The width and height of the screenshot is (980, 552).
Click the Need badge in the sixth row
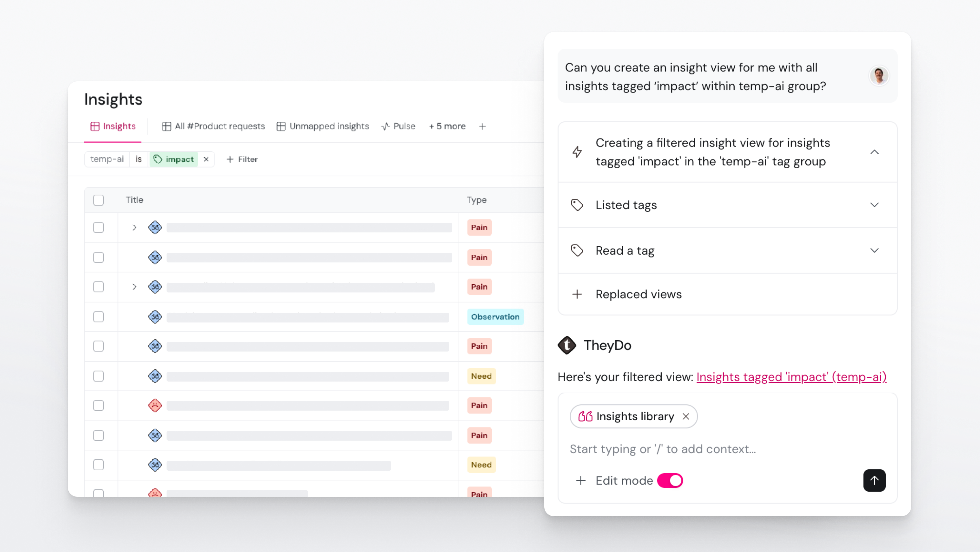[x=481, y=376]
